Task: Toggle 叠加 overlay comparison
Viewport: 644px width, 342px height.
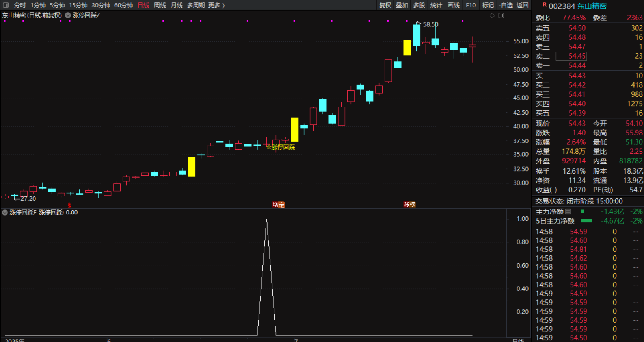Action: click(x=402, y=5)
